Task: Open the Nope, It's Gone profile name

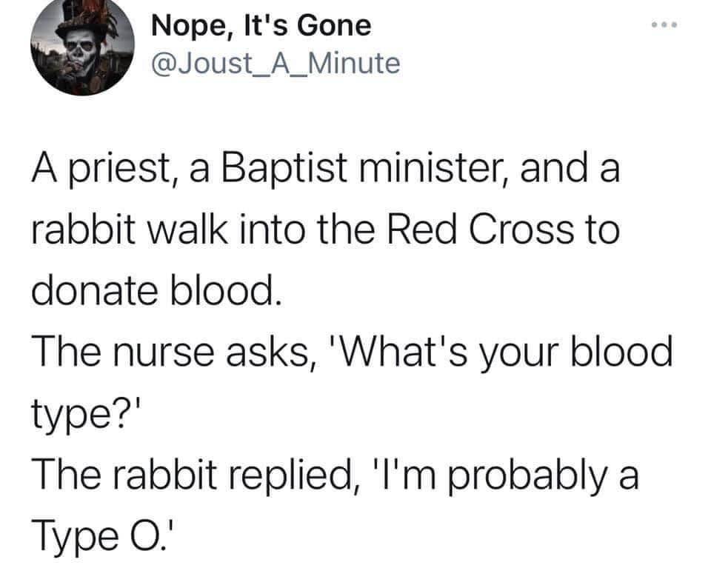Action: (261, 25)
